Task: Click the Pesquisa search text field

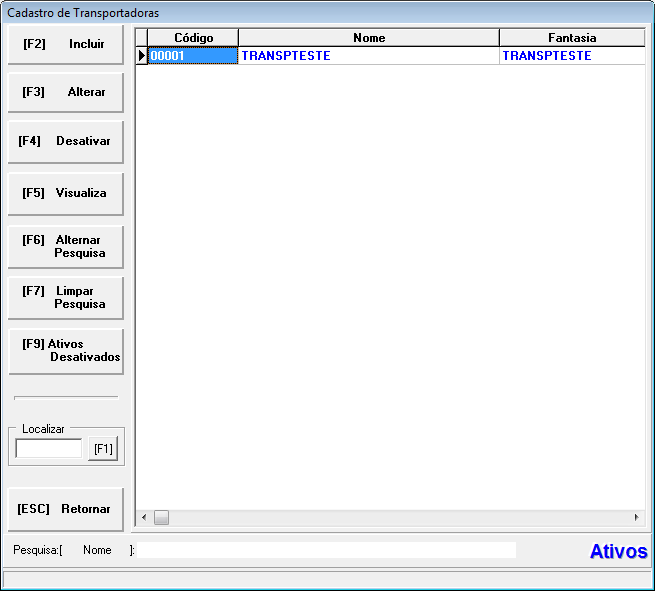Action: pos(326,550)
